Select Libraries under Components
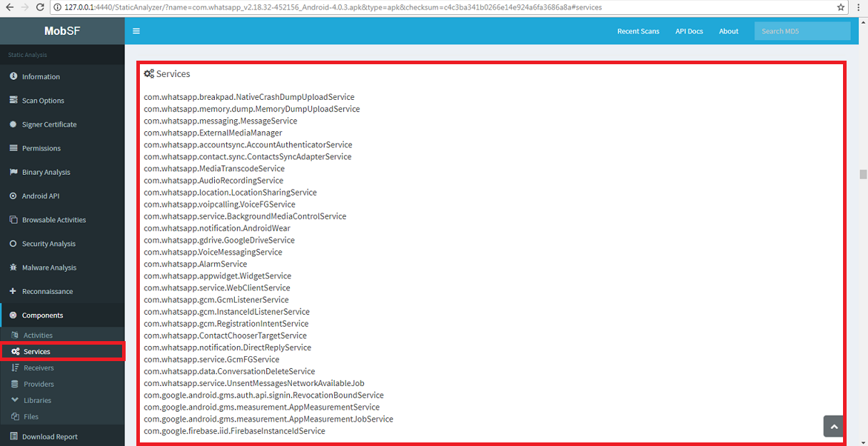This screenshot has height=446, width=868. pos(62,400)
